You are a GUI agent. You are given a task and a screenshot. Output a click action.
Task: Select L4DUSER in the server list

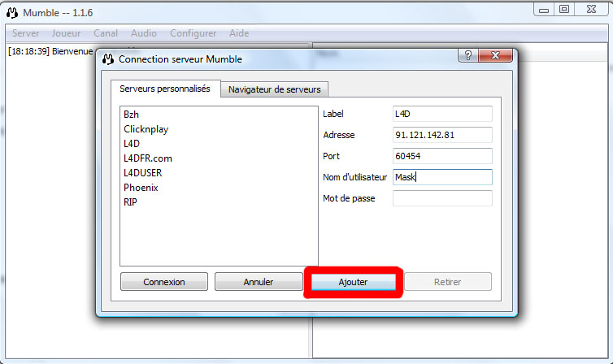click(219, 172)
